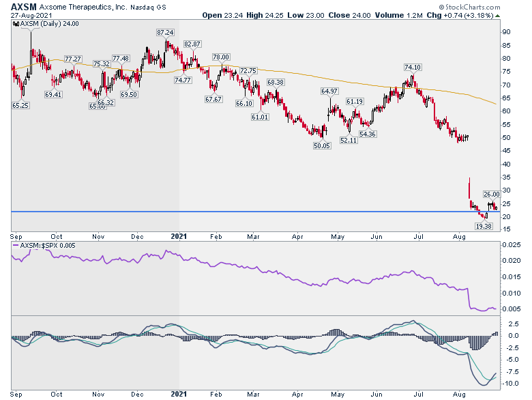Click 0.010 on the relative strength axis

[512, 293]
